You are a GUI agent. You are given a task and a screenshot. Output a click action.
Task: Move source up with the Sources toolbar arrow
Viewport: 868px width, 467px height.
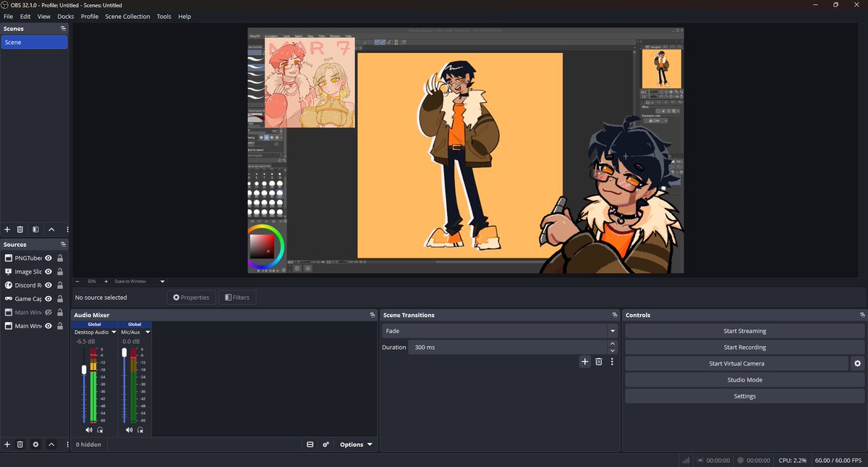[x=51, y=445]
